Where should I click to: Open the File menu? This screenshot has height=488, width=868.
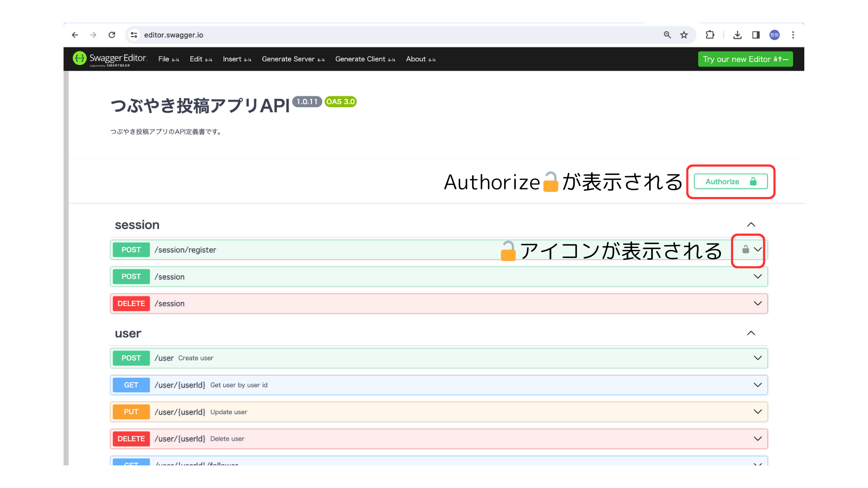pos(164,59)
